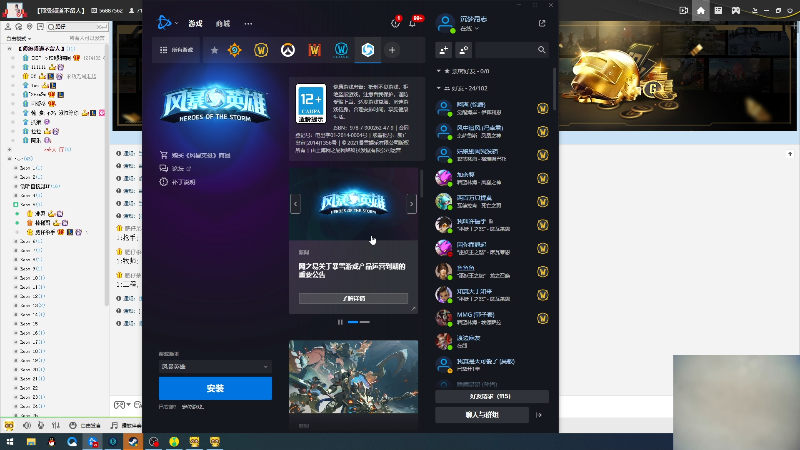This screenshot has width=800, height=450.
Task: Open the game version dropdown
Action: 215,366
